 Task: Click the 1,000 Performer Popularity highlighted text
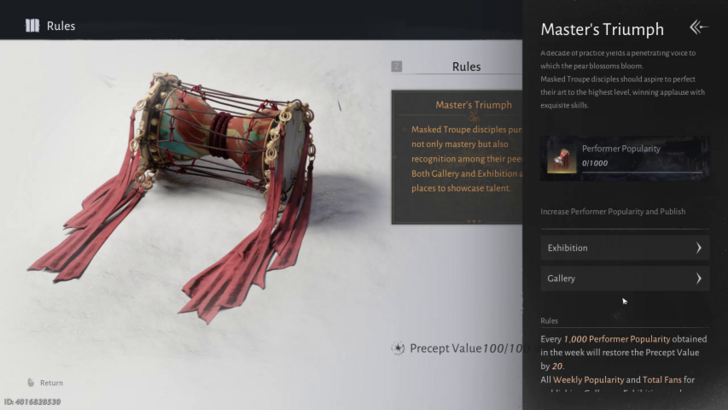point(617,339)
